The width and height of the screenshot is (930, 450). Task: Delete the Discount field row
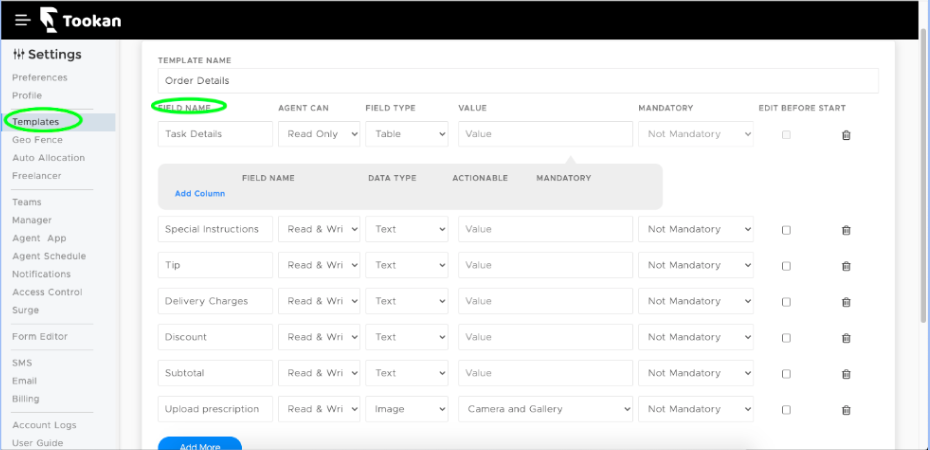click(x=846, y=338)
